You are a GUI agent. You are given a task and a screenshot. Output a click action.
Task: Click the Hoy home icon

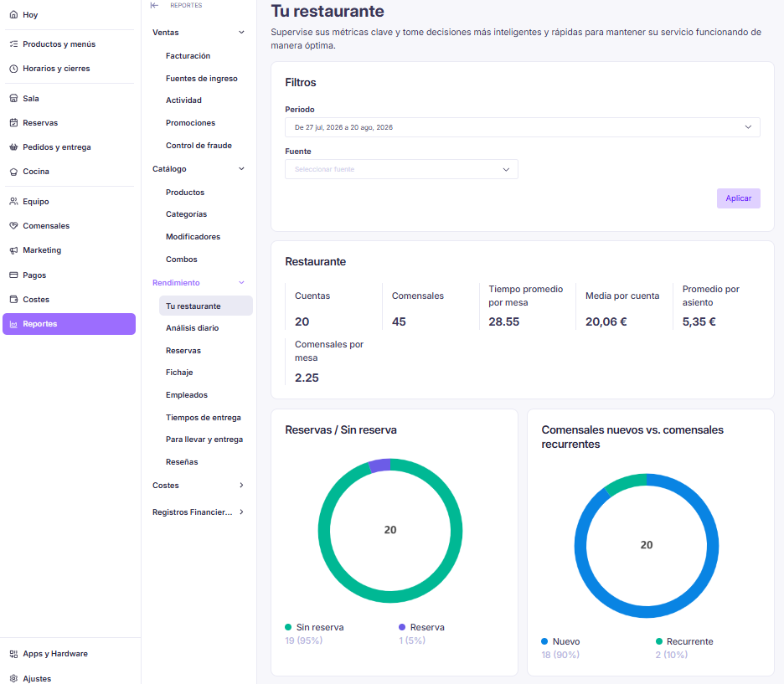(x=13, y=14)
